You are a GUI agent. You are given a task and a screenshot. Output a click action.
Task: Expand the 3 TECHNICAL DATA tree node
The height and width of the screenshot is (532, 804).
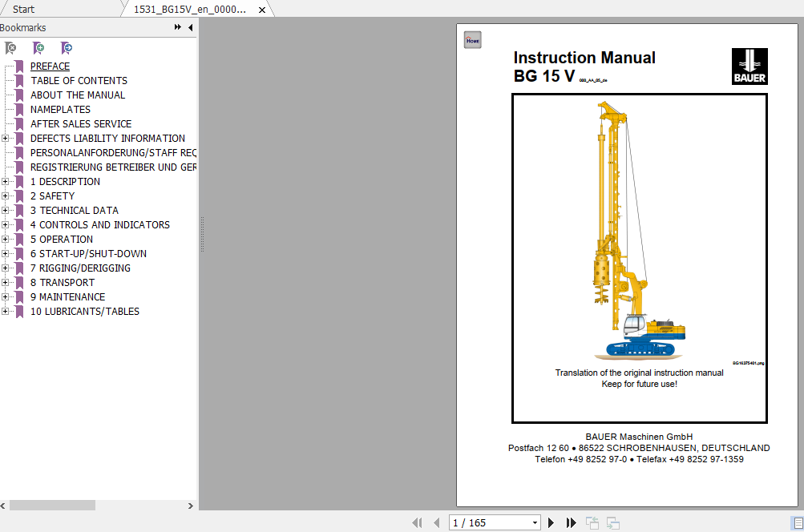point(5,210)
